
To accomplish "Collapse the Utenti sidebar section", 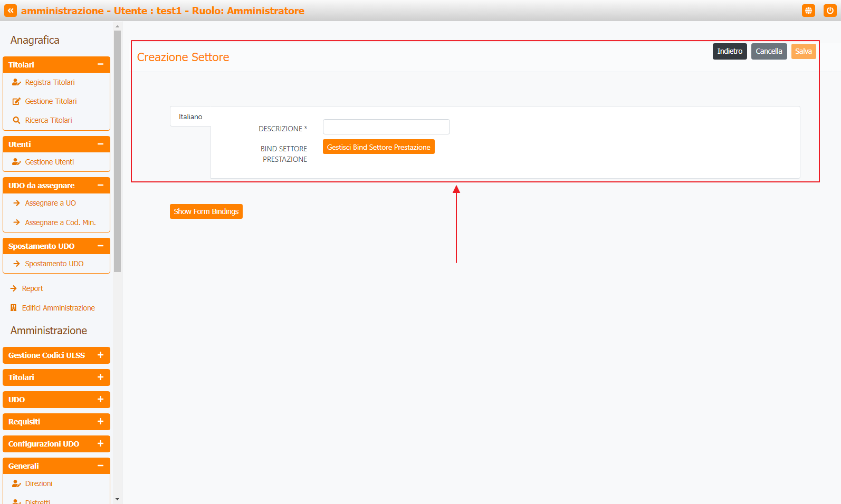I will tap(100, 144).
